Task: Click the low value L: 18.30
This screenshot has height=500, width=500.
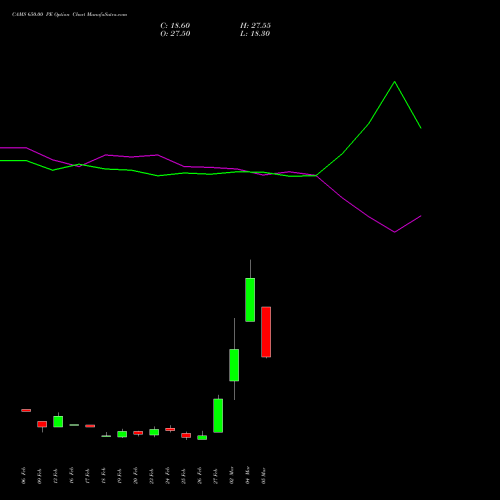Action: point(255,34)
